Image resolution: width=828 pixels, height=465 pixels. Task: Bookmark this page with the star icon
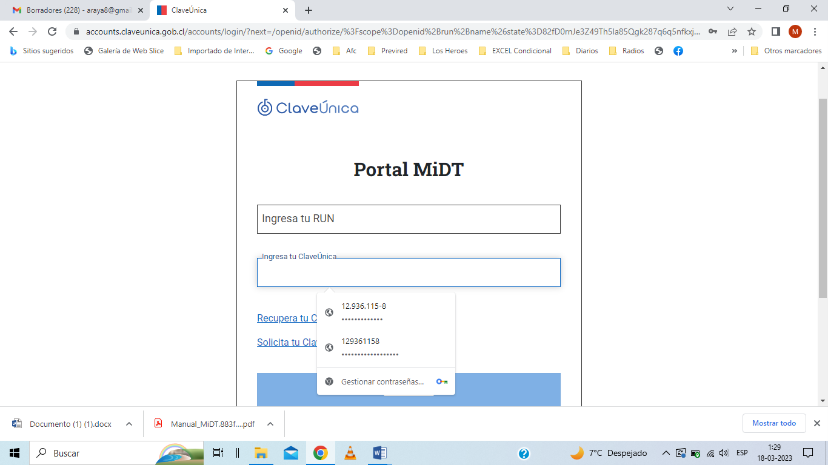click(x=751, y=32)
